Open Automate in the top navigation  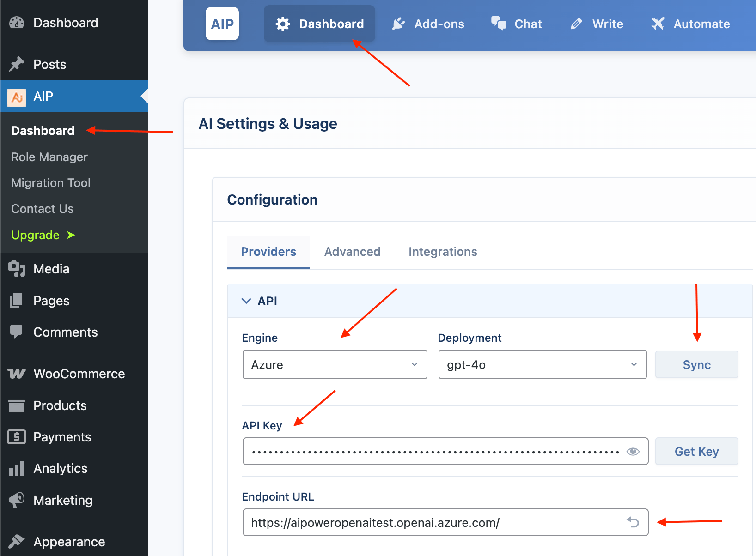click(691, 24)
